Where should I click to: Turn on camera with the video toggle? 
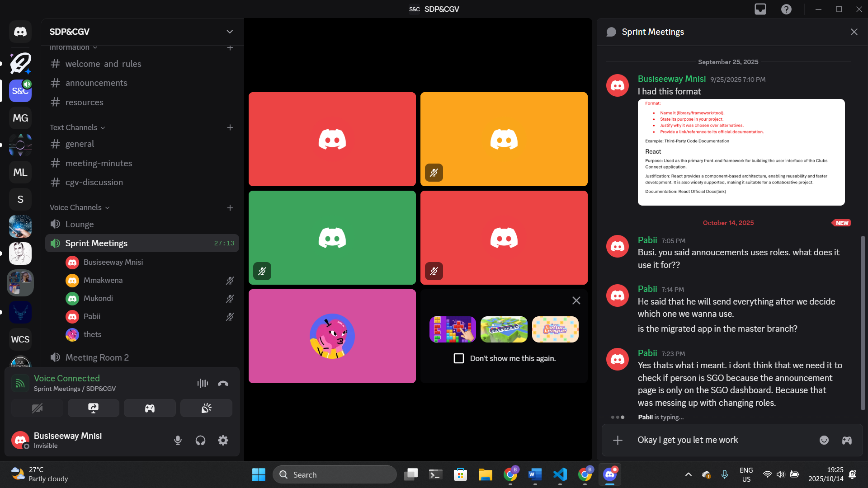click(37, 408)
